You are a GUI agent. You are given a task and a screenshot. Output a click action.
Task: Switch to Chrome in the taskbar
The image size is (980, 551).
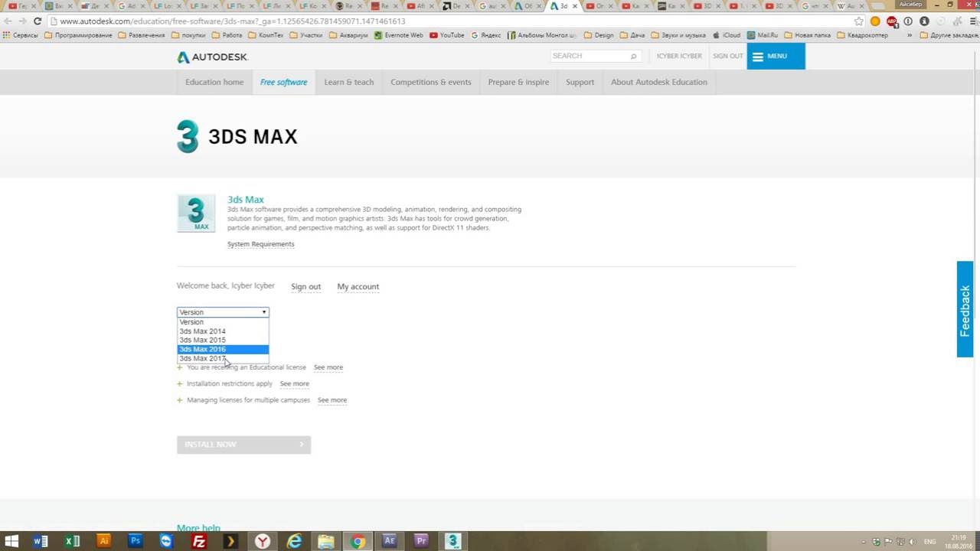pyautogui.click(x=358, y=541)
